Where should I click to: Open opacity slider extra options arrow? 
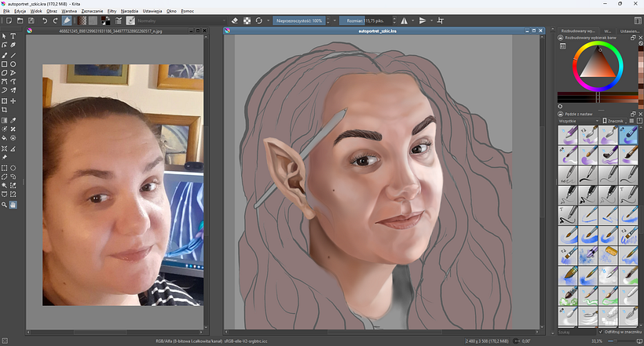(335, 20)
